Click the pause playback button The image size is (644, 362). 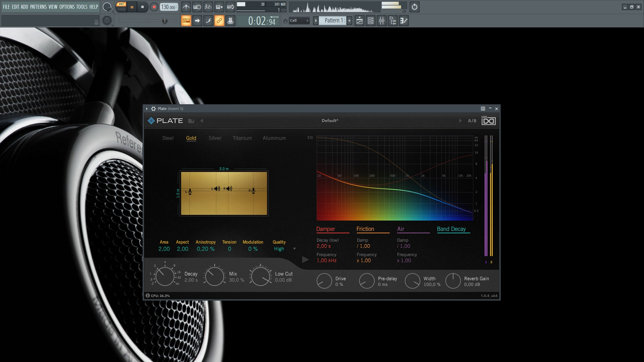[132, 7]
